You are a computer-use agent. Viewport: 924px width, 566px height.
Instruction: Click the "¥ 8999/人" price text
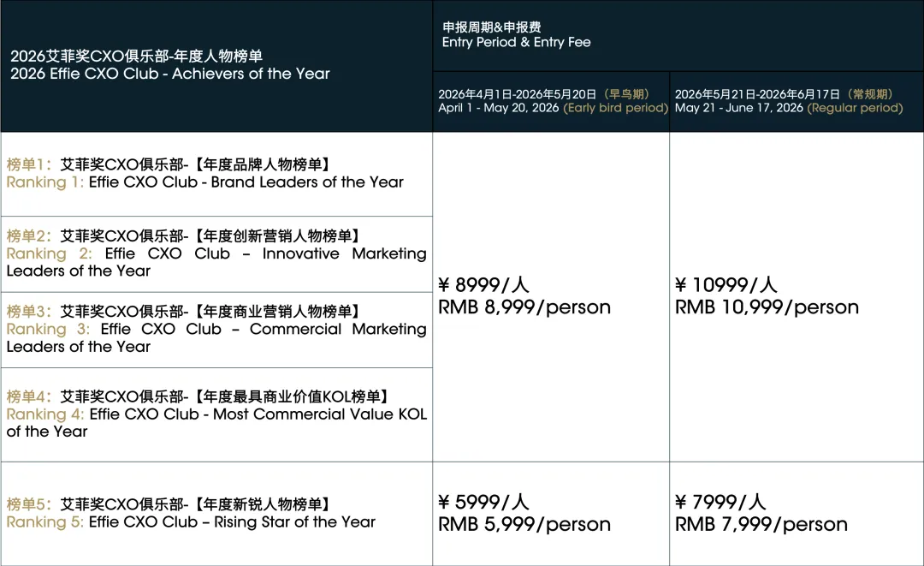[x=484, y=285]
